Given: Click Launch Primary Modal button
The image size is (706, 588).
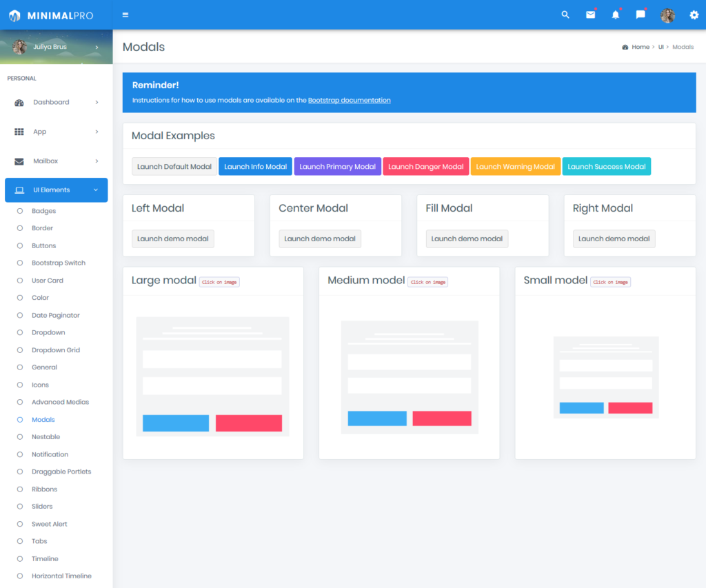Looking at the screenshot, I should point(338,167).
